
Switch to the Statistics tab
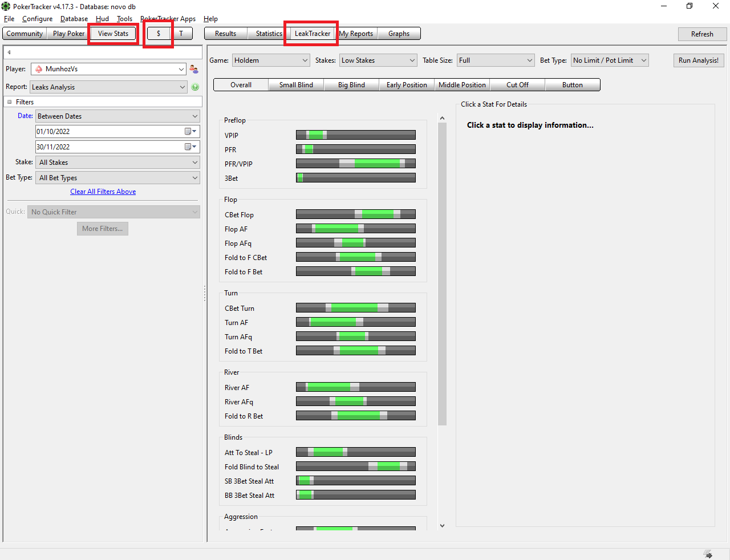coord(269,34)
